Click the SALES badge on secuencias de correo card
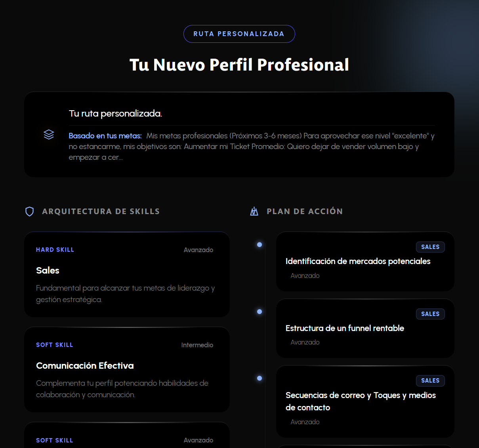The image size is (479, 448). tap(430, 381)
